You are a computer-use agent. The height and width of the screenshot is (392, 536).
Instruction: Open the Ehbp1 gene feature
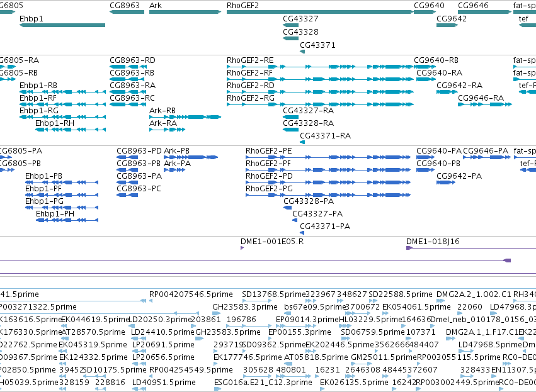point(62,25)
